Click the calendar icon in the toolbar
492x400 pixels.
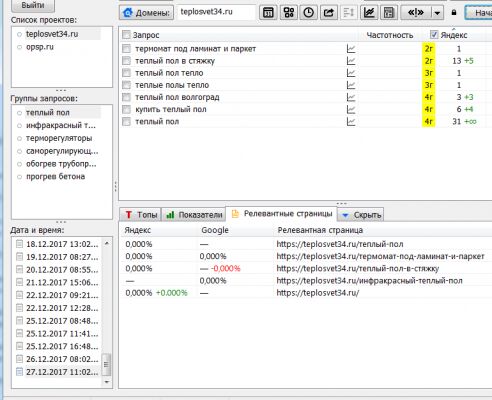(x=268, y=13)
